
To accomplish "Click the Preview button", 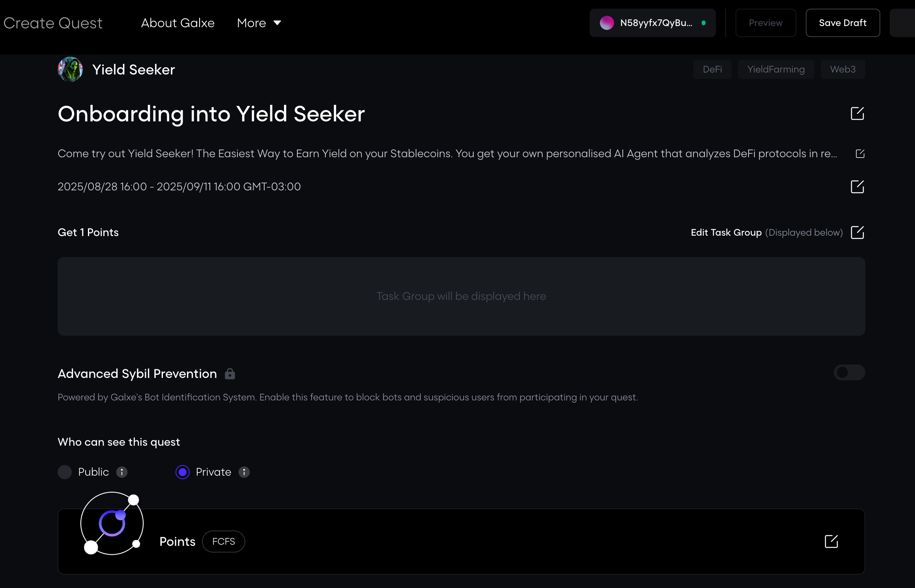I will pos(765,22).
